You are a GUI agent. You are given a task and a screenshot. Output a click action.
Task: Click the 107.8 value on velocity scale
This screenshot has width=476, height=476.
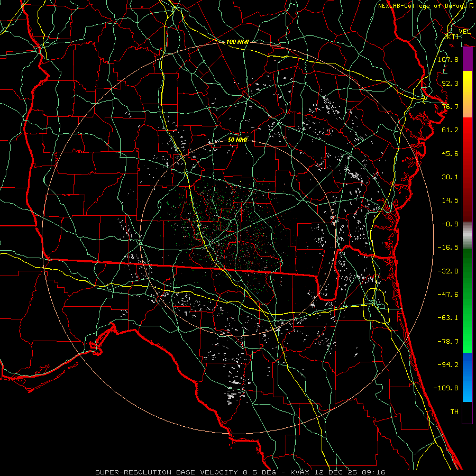448,59
